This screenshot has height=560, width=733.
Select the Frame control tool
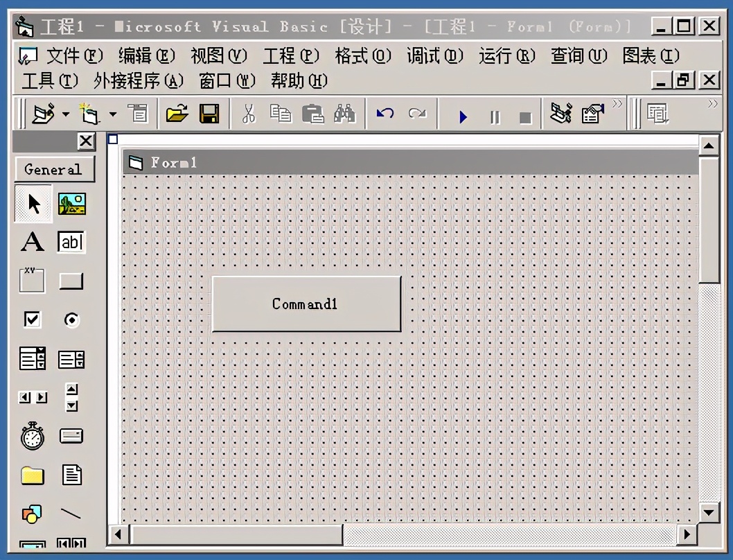pos(33,280)
